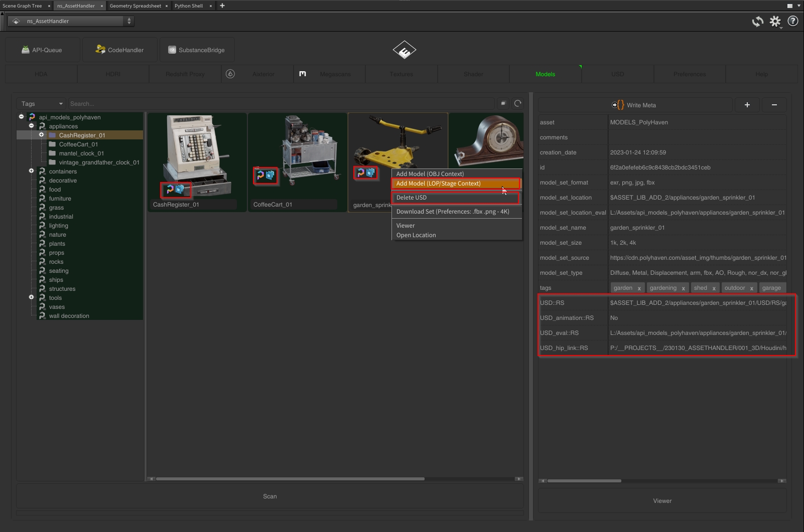This screenshot has height=532, width=804.
Task: Click the help question mark icon
Action: (793, 21)
